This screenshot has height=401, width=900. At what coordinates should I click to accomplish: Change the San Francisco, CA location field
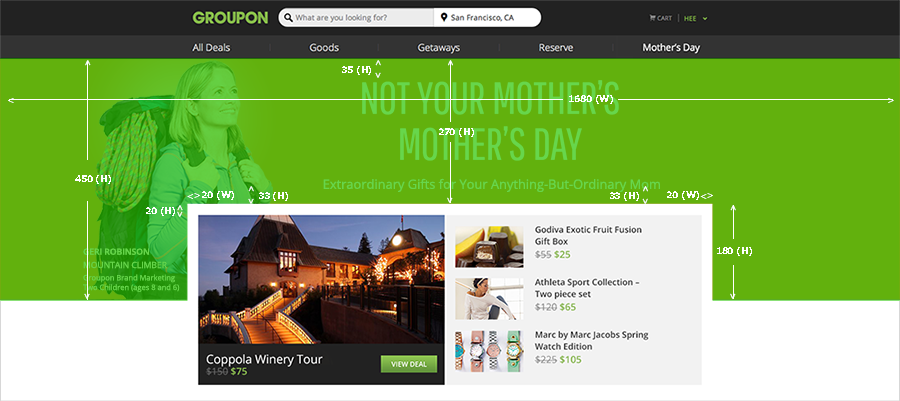coord(487,18)
